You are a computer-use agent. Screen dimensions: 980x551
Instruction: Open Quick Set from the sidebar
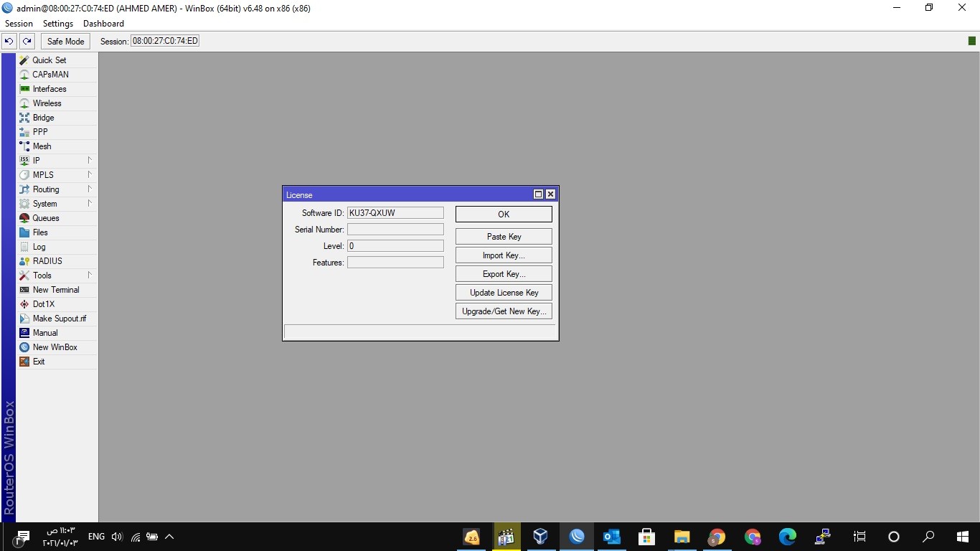pyautogui.click(x=49, y=60)
